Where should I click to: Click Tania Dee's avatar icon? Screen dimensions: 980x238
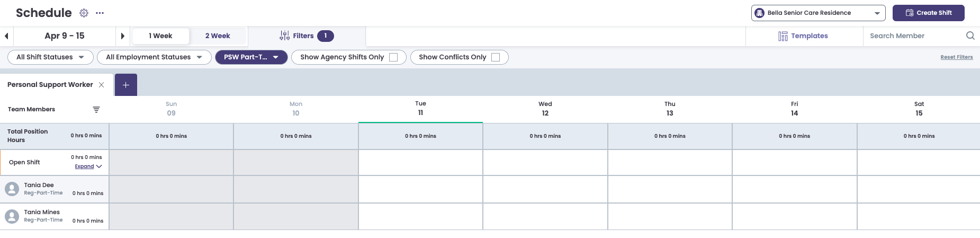point(12,189)
